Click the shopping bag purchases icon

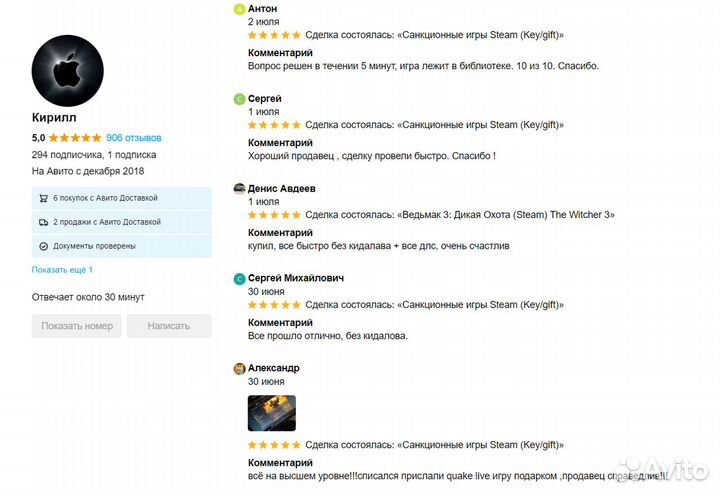[x=43, y=198]
